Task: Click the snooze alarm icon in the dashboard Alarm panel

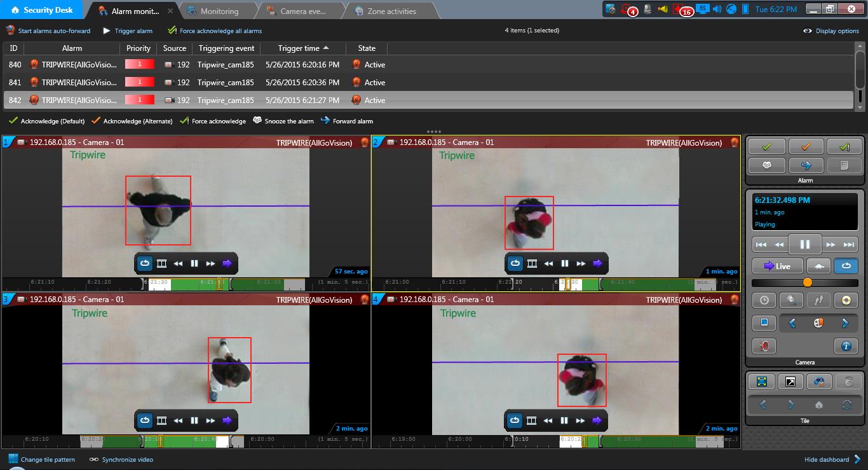Action: (x=766, y=165)
